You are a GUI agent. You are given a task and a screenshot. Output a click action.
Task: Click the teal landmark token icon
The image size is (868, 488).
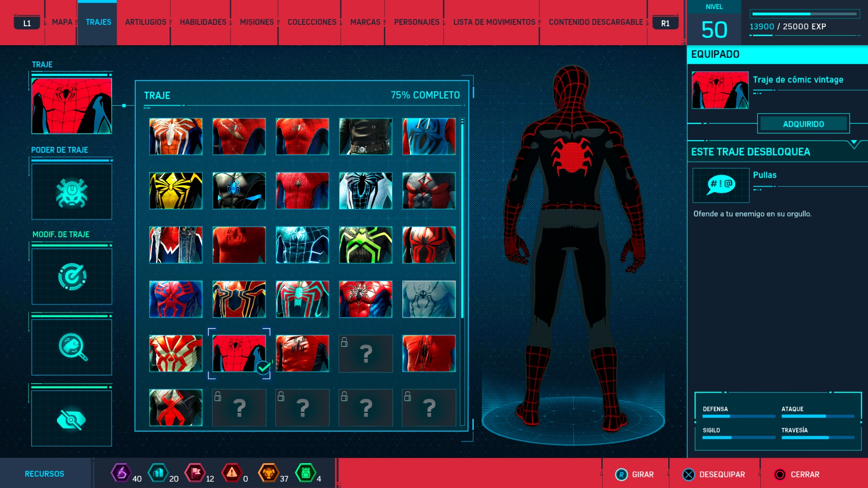point(158,473)
